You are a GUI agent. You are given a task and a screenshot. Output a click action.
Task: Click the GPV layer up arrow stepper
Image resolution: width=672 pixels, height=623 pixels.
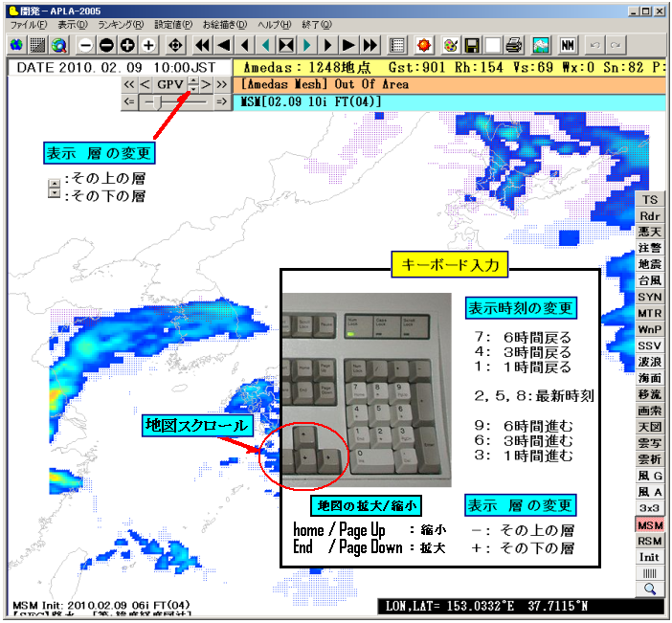(192, 80)
